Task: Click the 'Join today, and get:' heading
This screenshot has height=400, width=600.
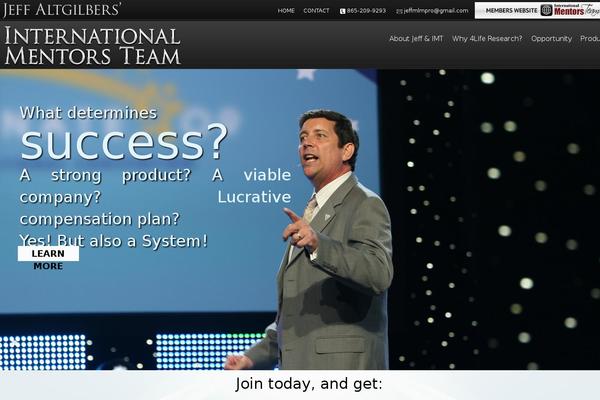Action: click(308, 384)
